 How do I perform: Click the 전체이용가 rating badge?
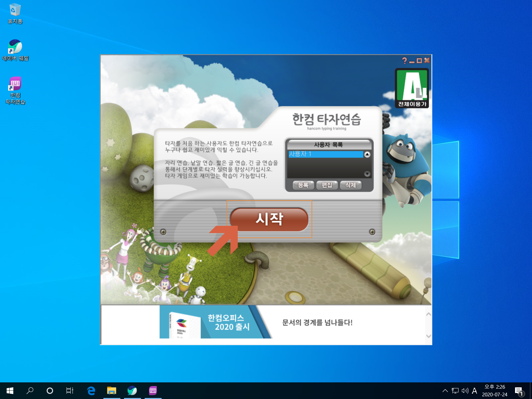pos(412,88)
